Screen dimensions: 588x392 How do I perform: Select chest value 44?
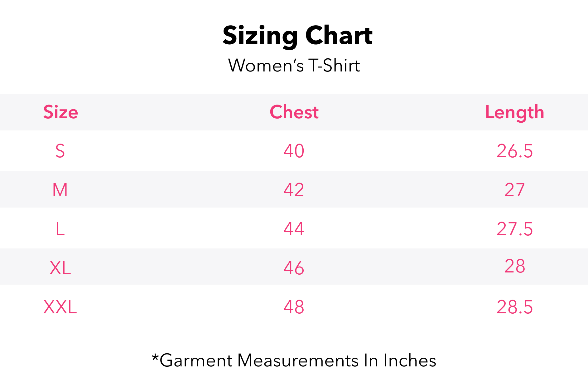click(294, 229)
